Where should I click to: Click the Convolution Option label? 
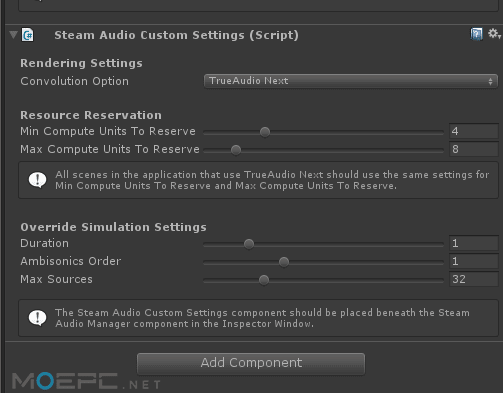tap(74, 81)
